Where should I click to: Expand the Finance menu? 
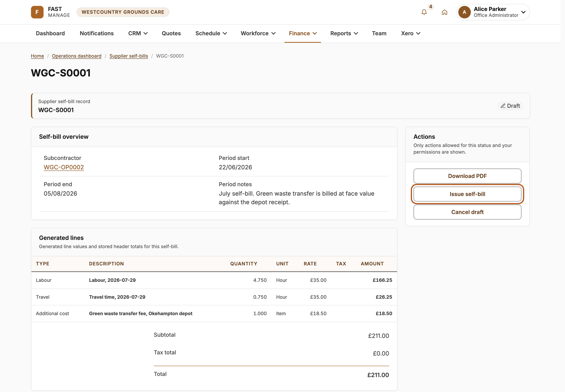303,33
